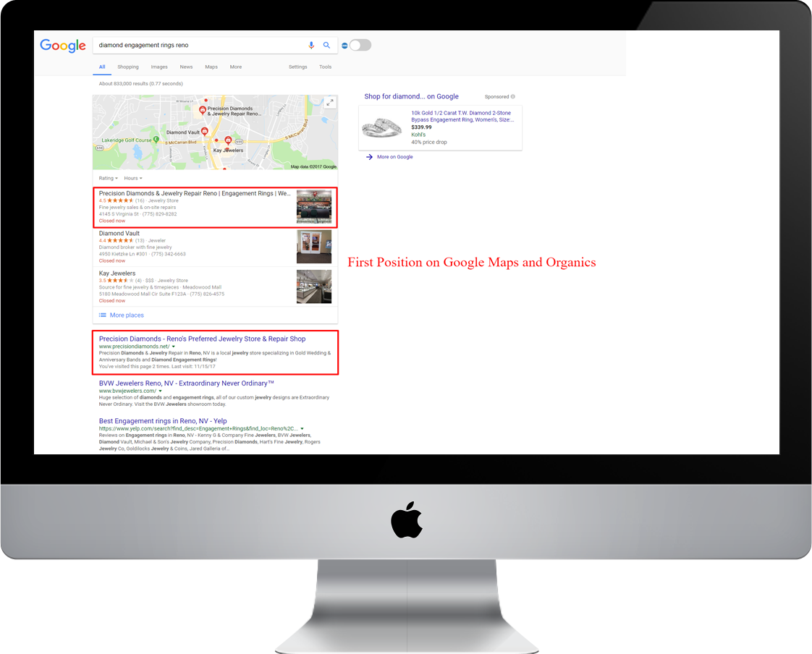Click the Precision Diamonds listing photo thumbnail
The height and width of the screenshot is (654, 812).
314,207
